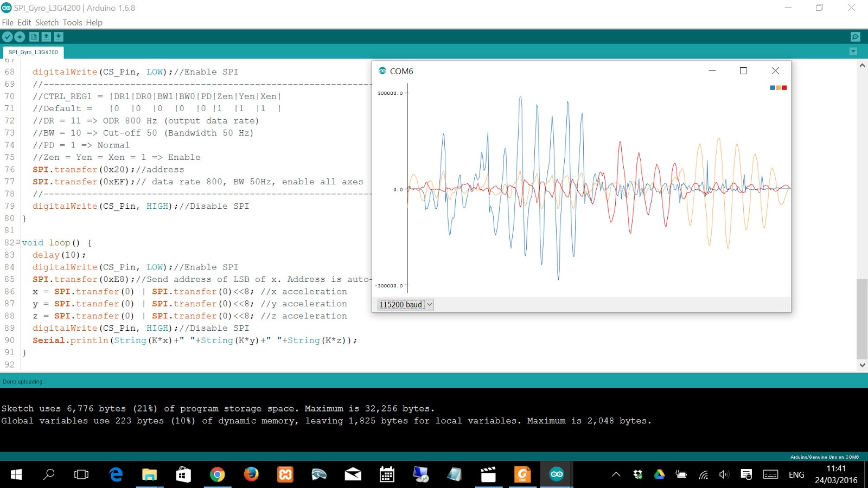Image resolution: width=868 pixels, height=488 pixels.
Task: Open the Serial Monitor magnifier icon
Action: coord(856,37)
